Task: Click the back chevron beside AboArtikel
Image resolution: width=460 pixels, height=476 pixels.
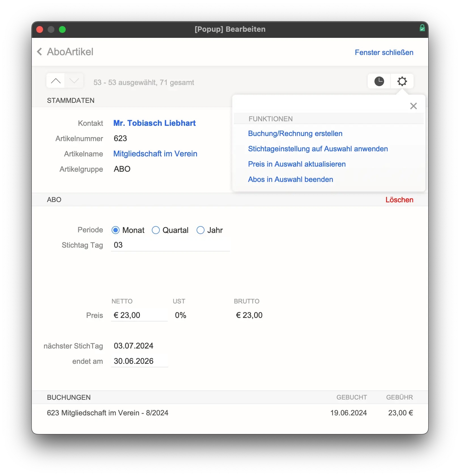Action: (40, 52)
